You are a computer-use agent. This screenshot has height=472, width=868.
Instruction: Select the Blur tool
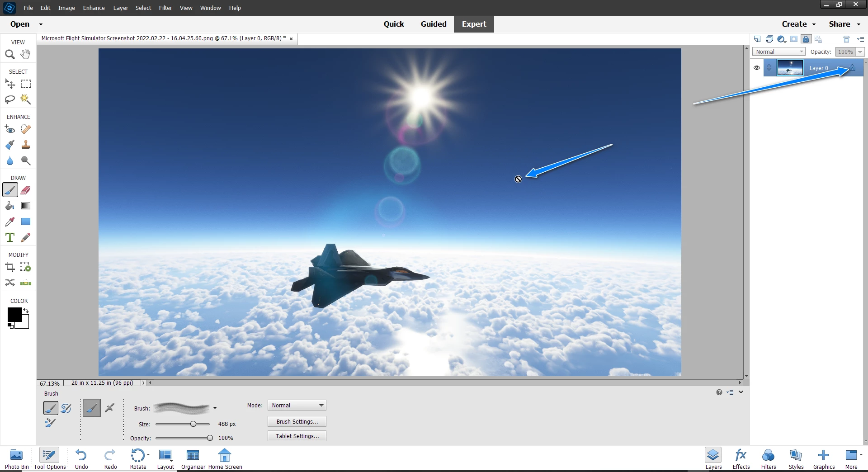coord(10,160)
